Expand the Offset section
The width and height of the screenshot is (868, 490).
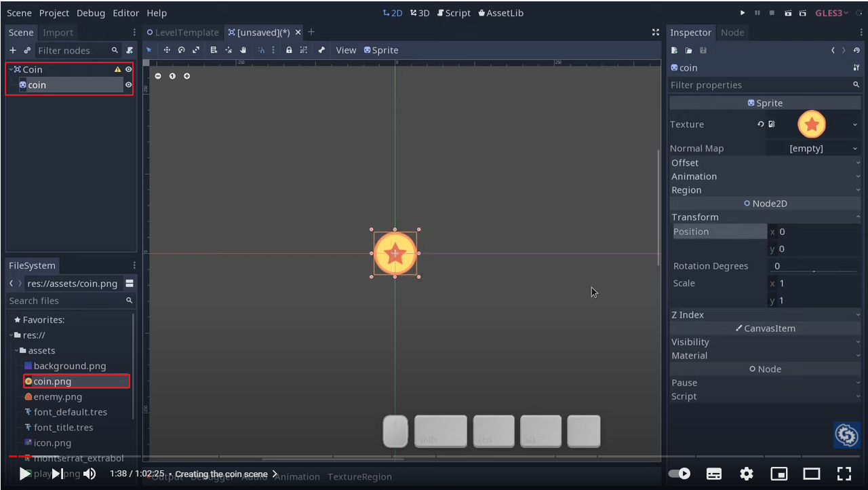pyautogui.click(x=765, y=163)
